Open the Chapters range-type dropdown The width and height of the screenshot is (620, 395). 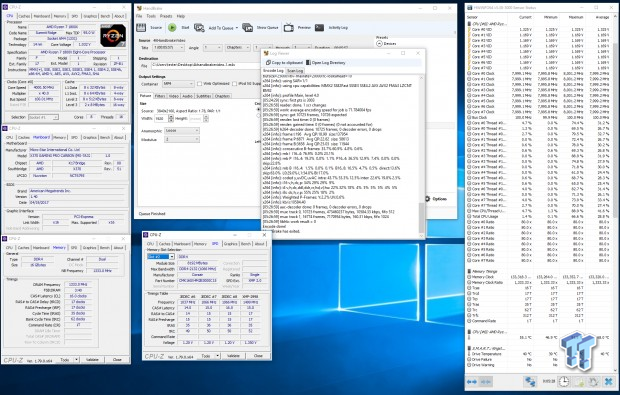point(238,48)
